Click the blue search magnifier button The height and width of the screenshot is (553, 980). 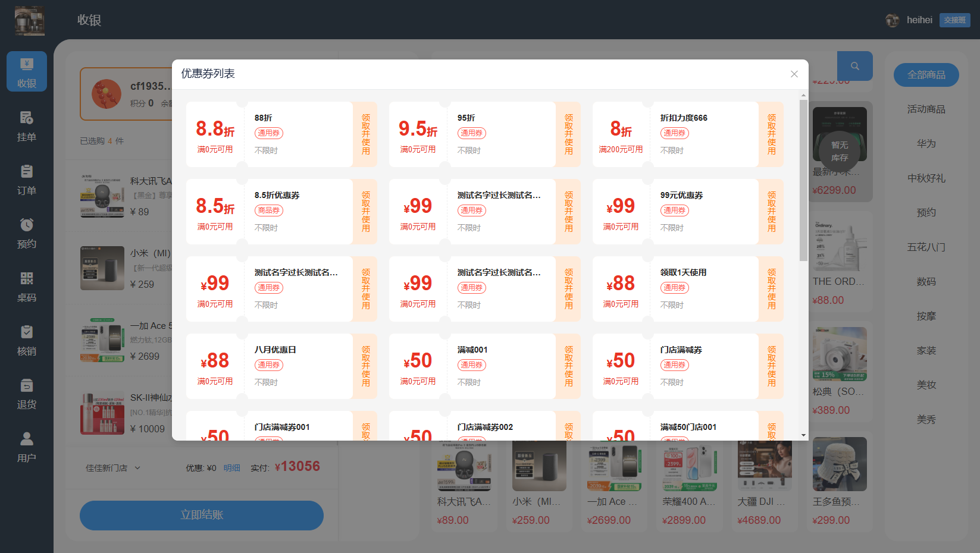pyautogui.click(x=855, y=66)
